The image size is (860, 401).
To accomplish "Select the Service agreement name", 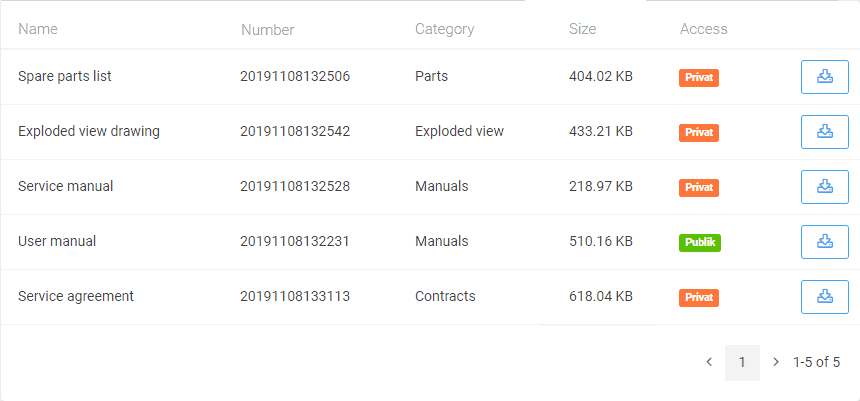I will point(76,296).
